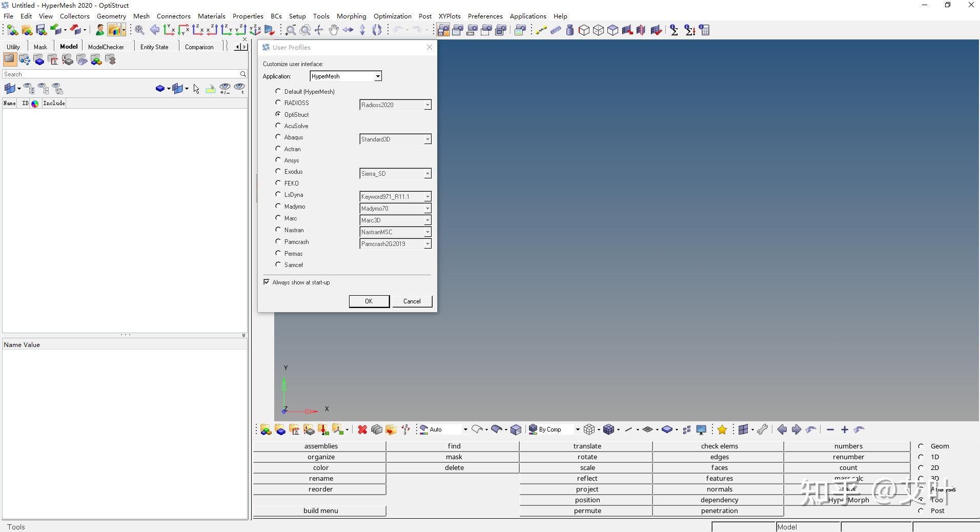Image resolution: width=980 pixels, height=532 pixels.
Task: Click the penetration panel button
Action: tap(719, 510)
